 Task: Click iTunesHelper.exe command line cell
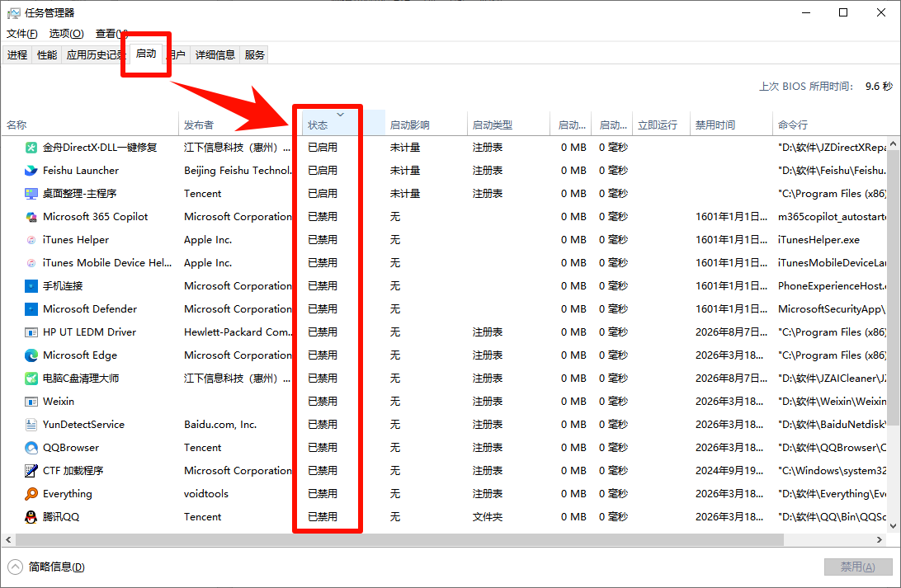[818, 240]
